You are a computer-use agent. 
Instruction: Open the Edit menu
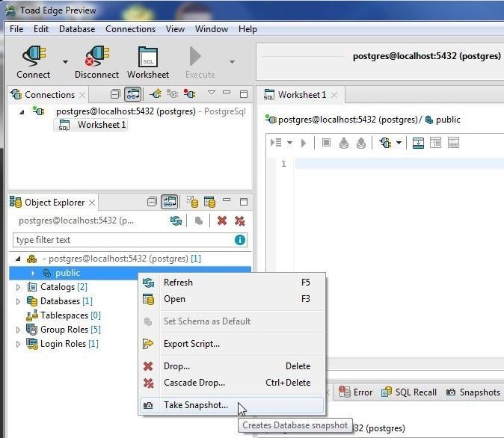coord(41,29)
